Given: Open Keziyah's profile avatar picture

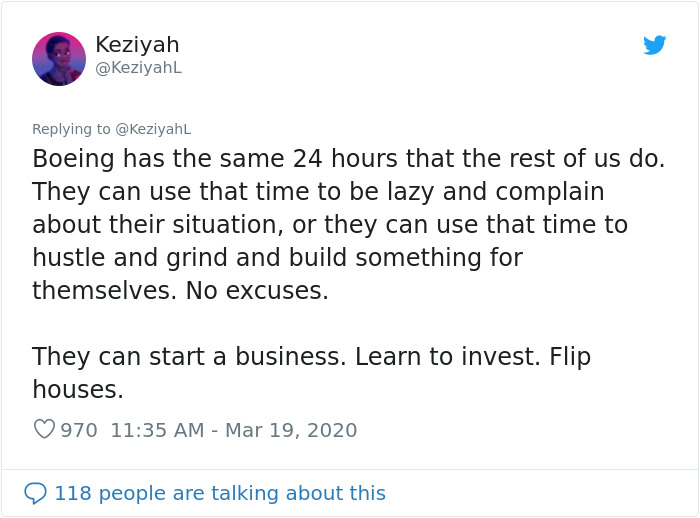Looking at the screenshot, I should point(59,59).
